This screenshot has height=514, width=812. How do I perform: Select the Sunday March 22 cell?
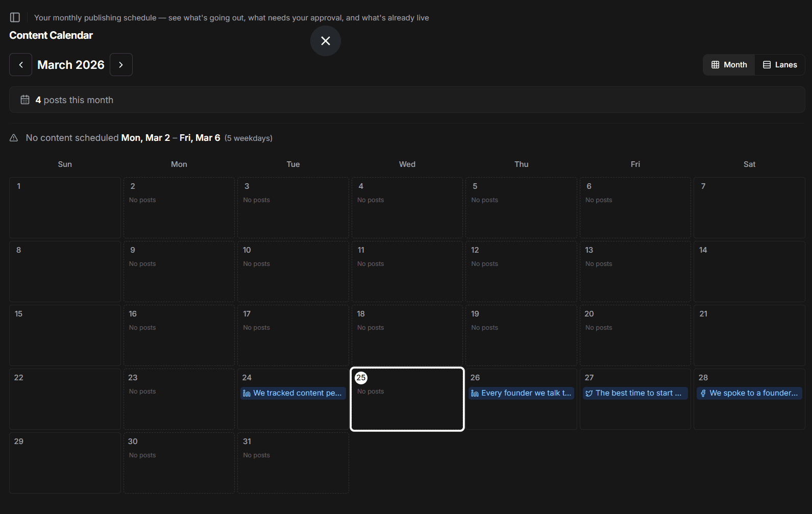click(x=65, y=399)
